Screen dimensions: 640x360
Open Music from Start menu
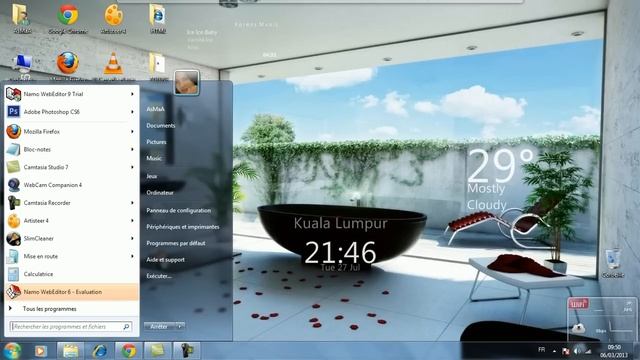point(154,158)
